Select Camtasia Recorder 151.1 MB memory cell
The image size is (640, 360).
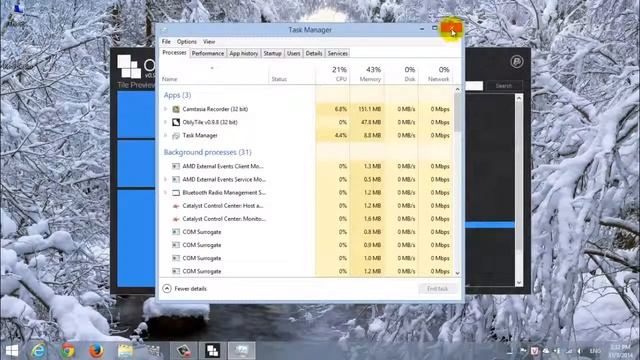coord(367,109)
